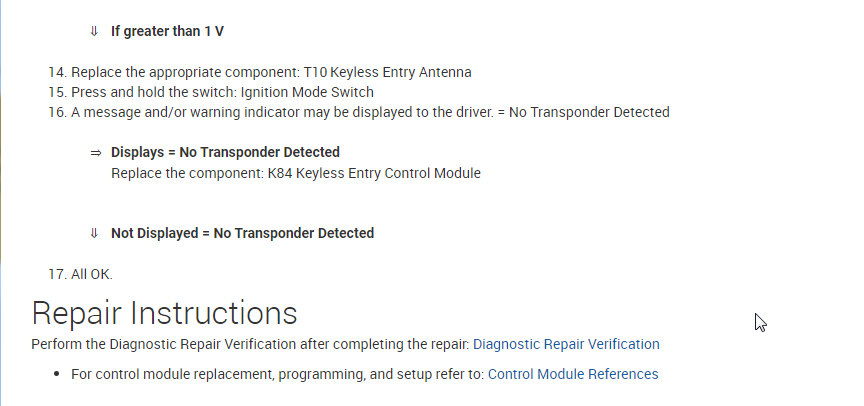
Task: Click "Perform the Diagnostic Repair Verification after" sentence start
Action: (150, 344)
